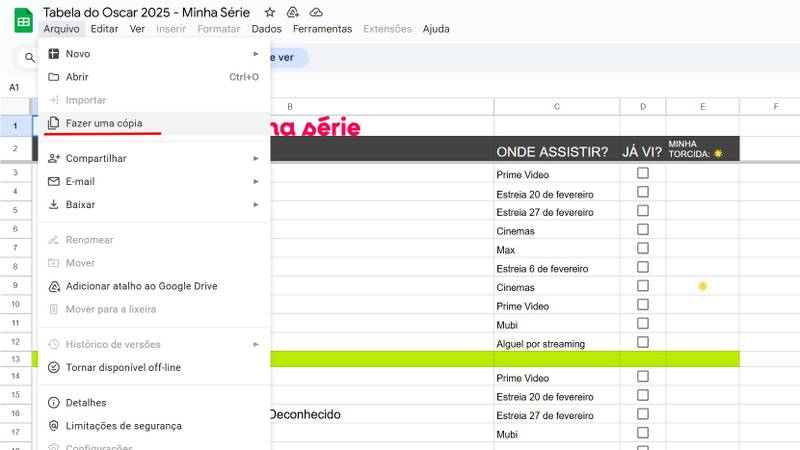The height and width of the screenshot is (450, 800).
Task: Tick the checkbox for Prime Video row 3
Action: click(643, 173)
